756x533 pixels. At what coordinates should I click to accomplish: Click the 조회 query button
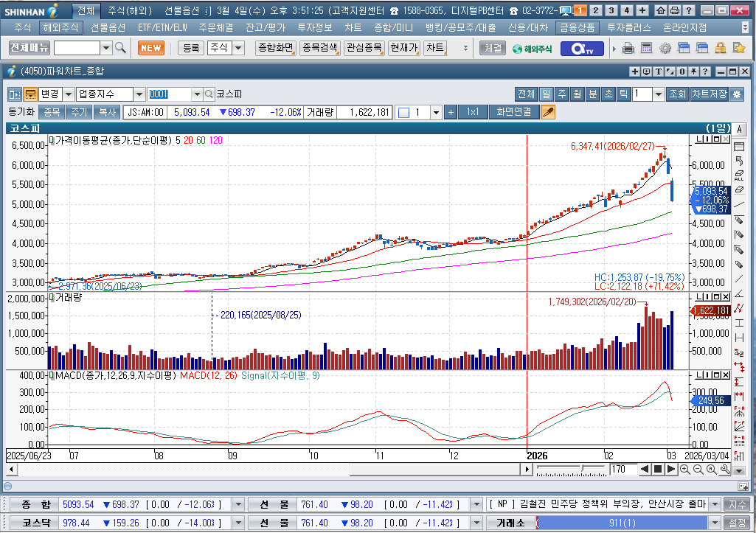click(677, 94)
